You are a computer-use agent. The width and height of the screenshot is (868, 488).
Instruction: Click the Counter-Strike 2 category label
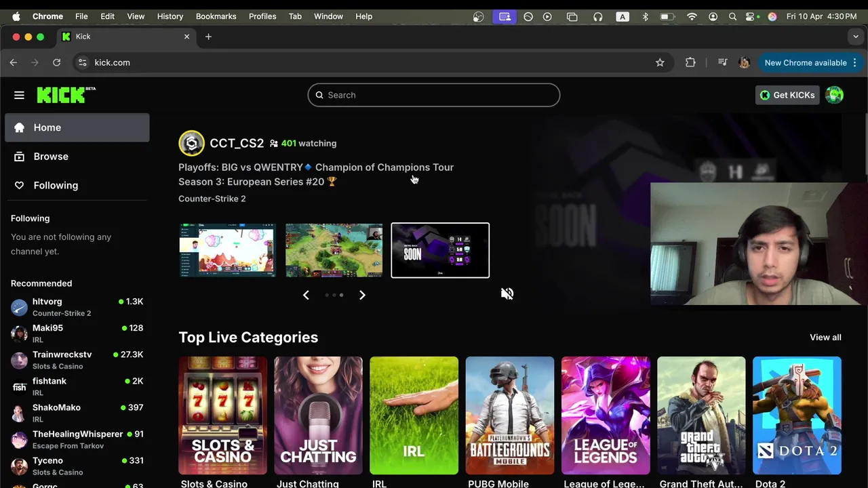pyautogui.click(x=212, y=199)
